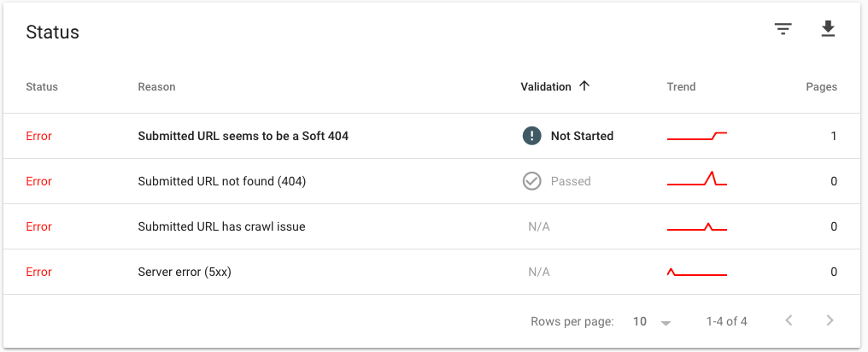The height and width of the screenshot is (352, 868).
Task: Expand the Rows per page dropdown
Action: (653, 322)
